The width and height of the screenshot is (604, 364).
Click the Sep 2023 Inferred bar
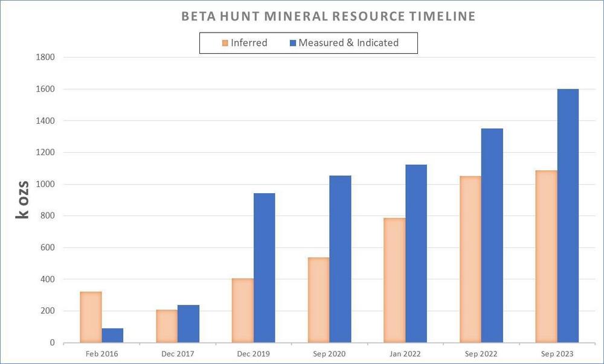pyautogui.click(x=547, y=257)
